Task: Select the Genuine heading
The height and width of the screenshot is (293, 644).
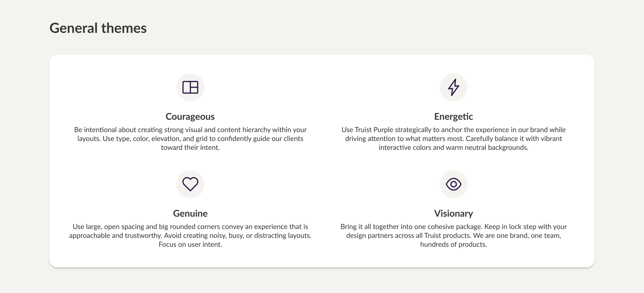Action: tap(190, 213)
